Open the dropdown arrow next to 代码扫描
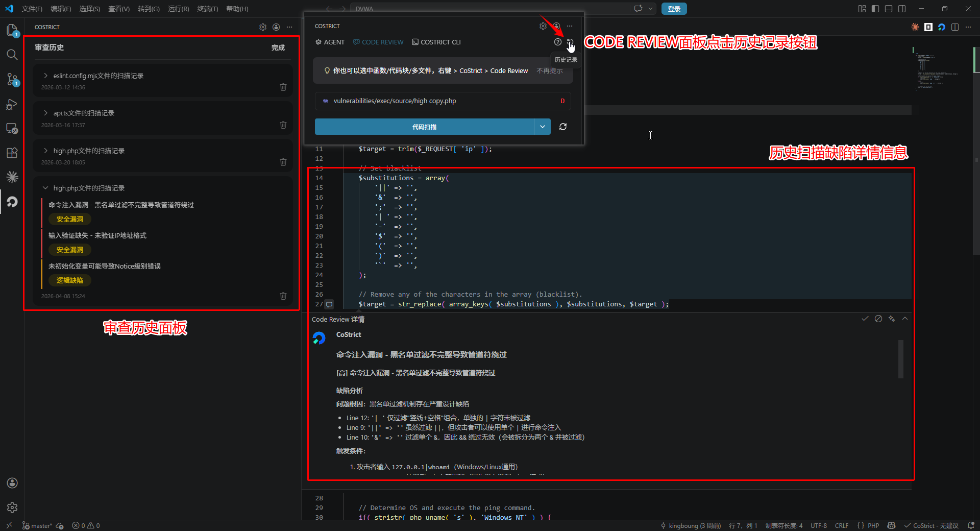Image resolution: width=980 pixels, height=531 pixels. [542, 127]
